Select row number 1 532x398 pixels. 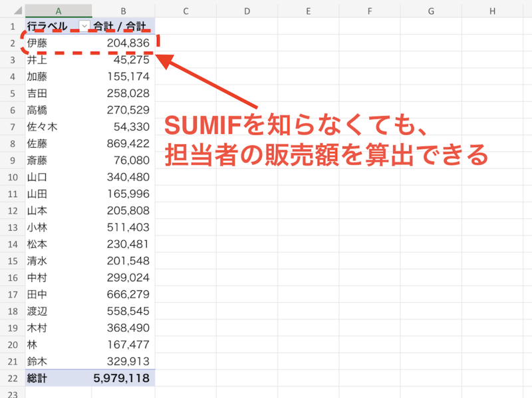pyautogui.click(x=13, y=24)
